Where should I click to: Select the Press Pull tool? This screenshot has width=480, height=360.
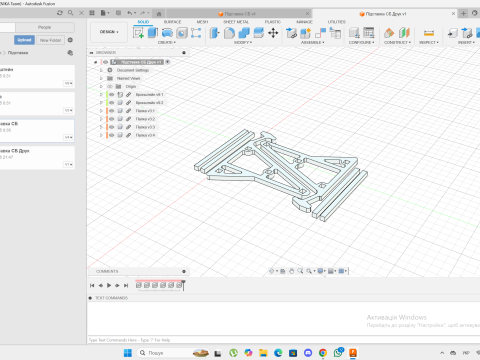[214, 33]
